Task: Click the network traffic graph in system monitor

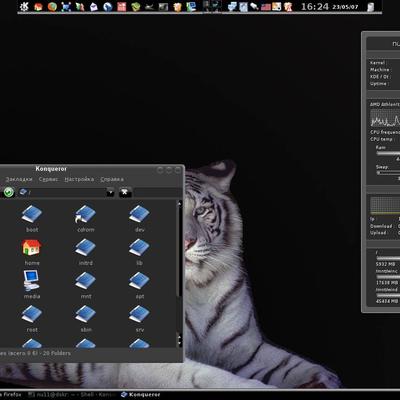Action: point(385,205)
